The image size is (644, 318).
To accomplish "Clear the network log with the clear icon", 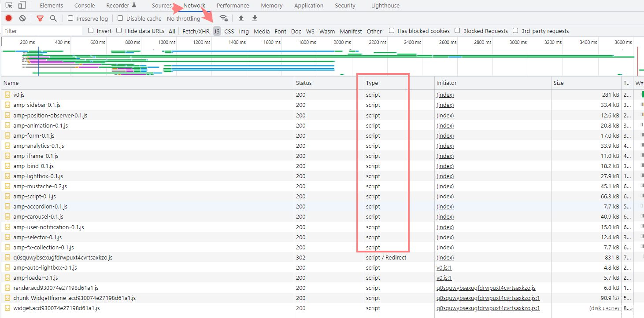I will coord(22,18).
